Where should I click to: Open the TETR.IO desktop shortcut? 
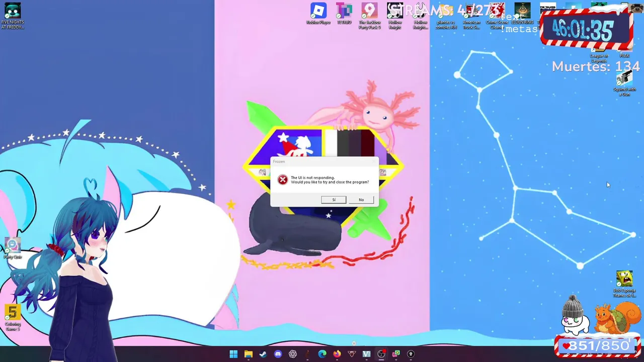[344, 15]
